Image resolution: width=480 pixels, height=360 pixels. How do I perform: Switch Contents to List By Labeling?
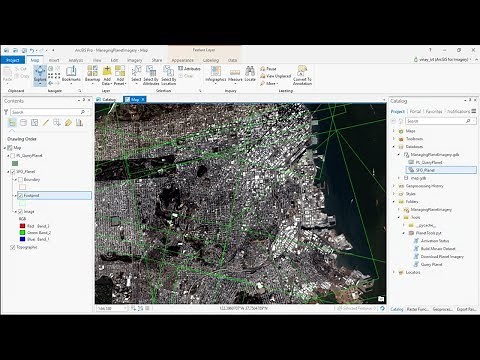68,123
